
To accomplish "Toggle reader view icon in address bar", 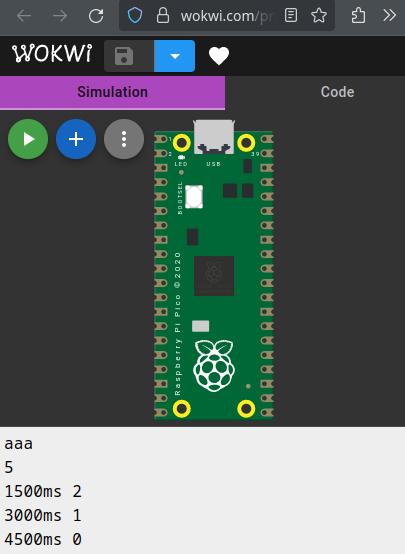I will 291,16.
